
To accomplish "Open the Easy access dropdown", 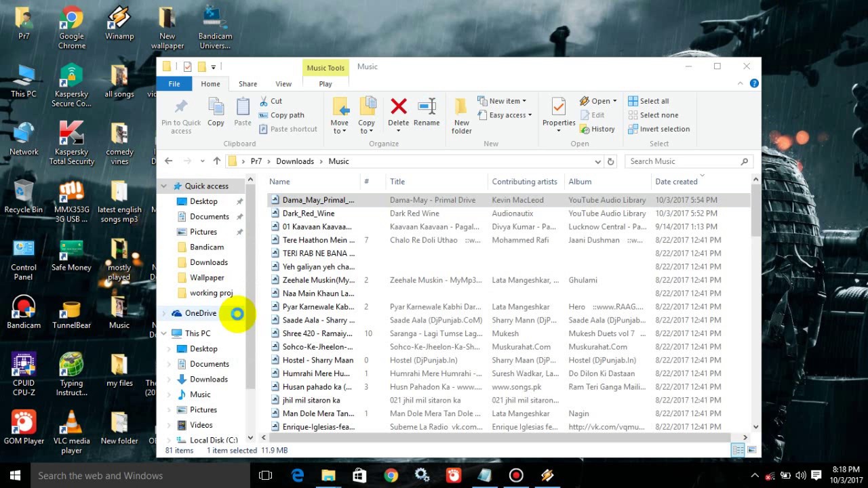I will (505, 115).
